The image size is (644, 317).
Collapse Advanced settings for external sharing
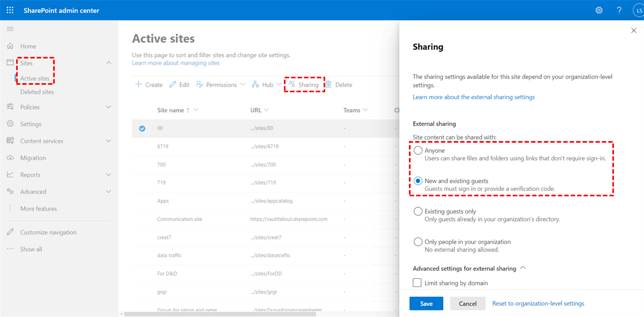tap(523, 268)
